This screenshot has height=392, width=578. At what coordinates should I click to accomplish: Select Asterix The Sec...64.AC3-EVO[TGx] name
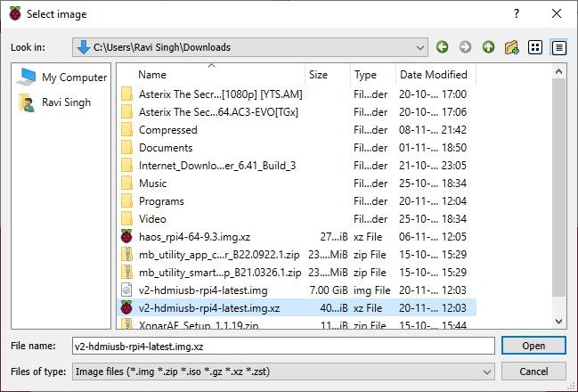(x=218, y=112)
